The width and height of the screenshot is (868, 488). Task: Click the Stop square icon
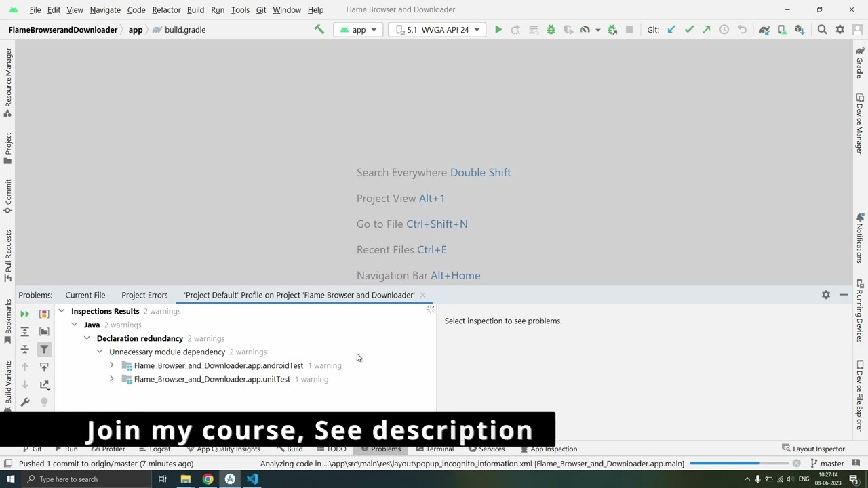pos(629,30)
